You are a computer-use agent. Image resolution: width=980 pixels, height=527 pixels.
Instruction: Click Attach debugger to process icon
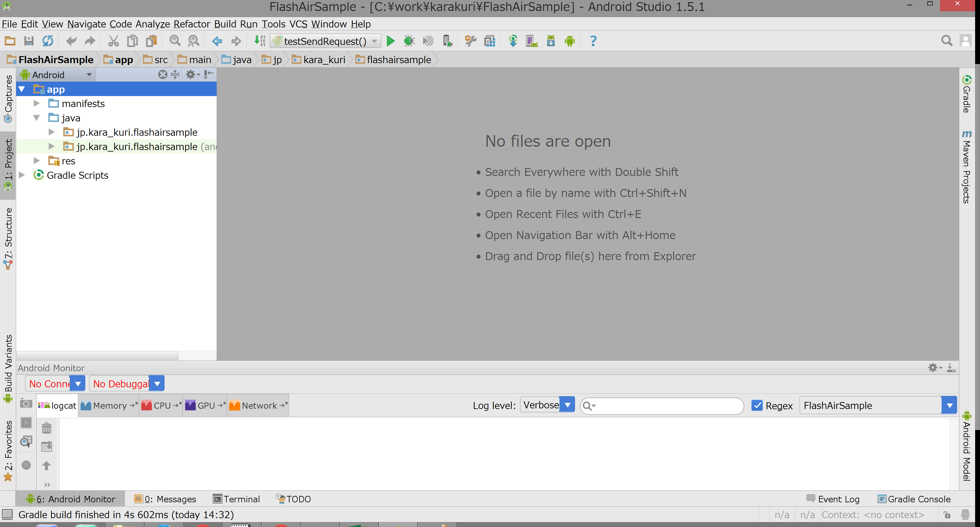447,41
